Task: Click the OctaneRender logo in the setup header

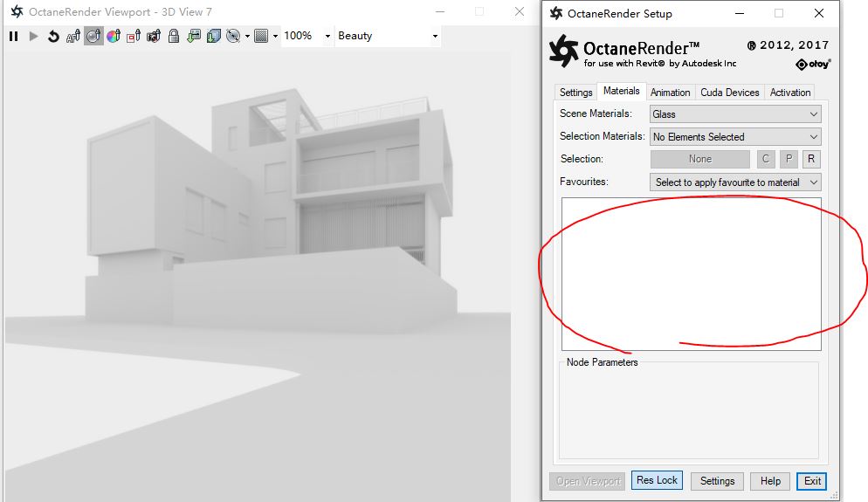Action: pyautogui.click(x=563, y=51)
